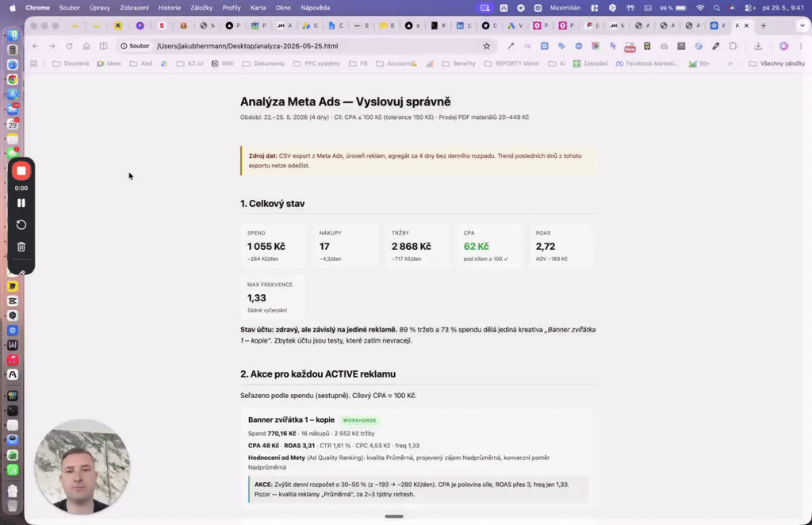Open the home page via the house icon

86,46
